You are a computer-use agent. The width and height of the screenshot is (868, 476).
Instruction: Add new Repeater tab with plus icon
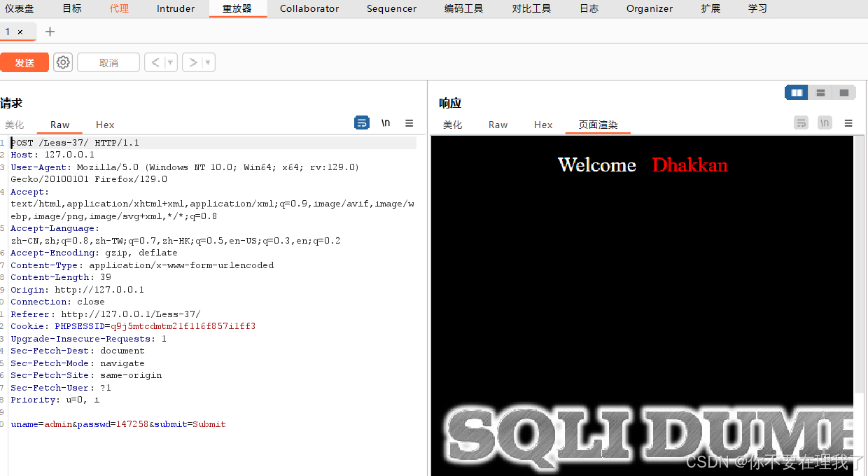click(x=50, y=31)
